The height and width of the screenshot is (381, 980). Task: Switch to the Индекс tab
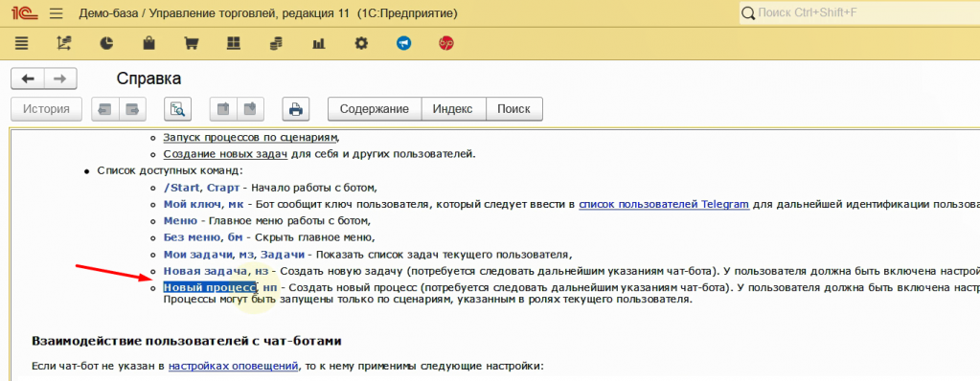pos(453,109)
